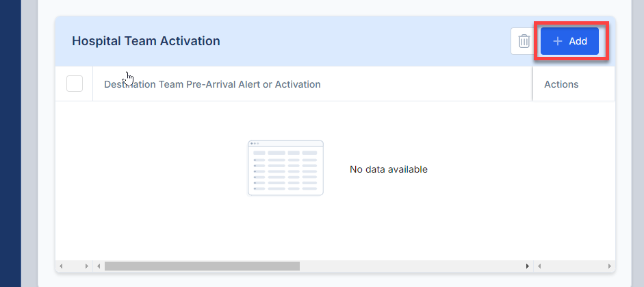Click the dark navy sidebar strip
The image size is (644, 287).
point(10,144)
